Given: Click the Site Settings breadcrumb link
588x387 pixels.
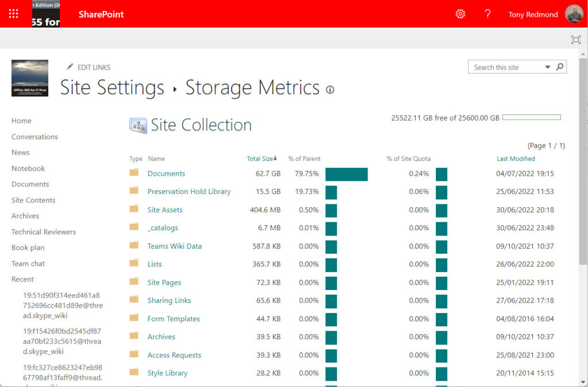Looking at the screenshot, I should 112,88.
